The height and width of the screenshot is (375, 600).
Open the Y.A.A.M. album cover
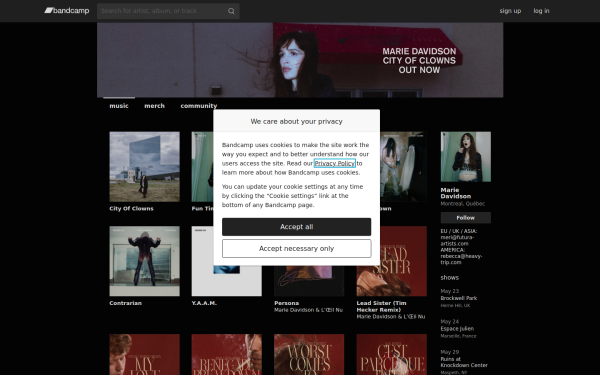point(227,281)
